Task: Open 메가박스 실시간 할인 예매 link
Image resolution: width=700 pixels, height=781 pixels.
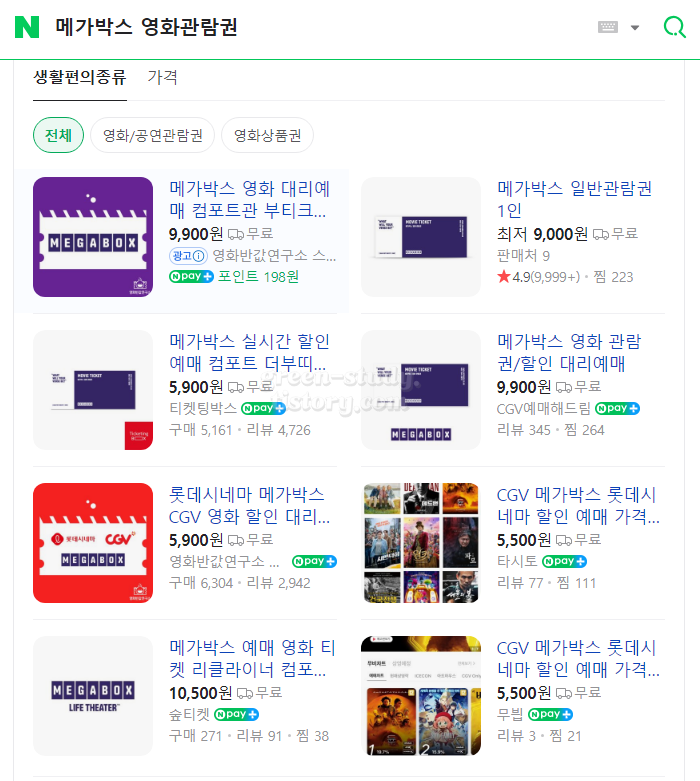Action: click(249, 352)
